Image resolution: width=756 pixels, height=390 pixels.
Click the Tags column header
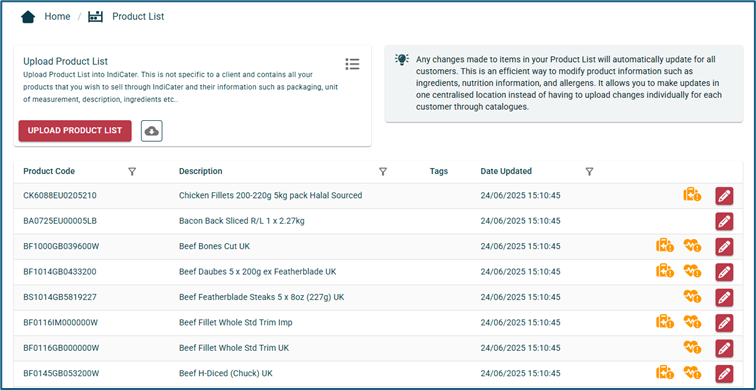[439, 171]
